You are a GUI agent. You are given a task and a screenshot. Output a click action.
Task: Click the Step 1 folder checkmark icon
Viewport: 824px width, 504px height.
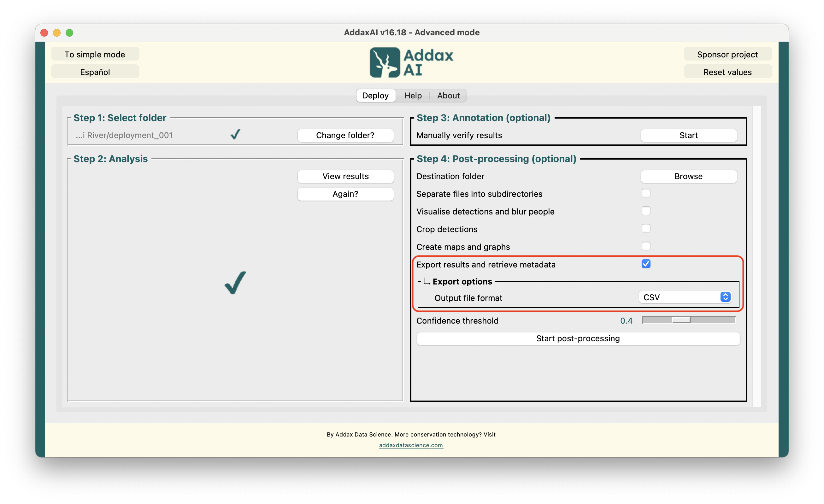pyautogui.click(x=235, y=134)
